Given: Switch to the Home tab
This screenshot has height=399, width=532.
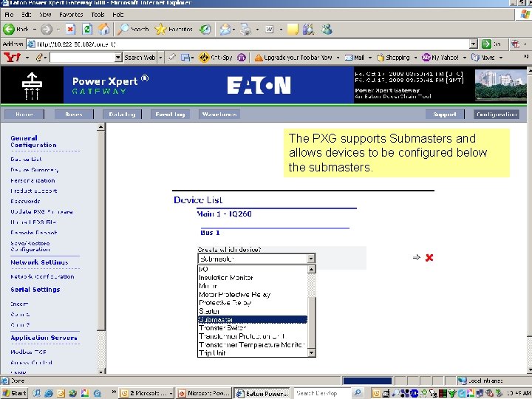Looking at the screenshot, I should pyautogui.click(x=24, y=115).
